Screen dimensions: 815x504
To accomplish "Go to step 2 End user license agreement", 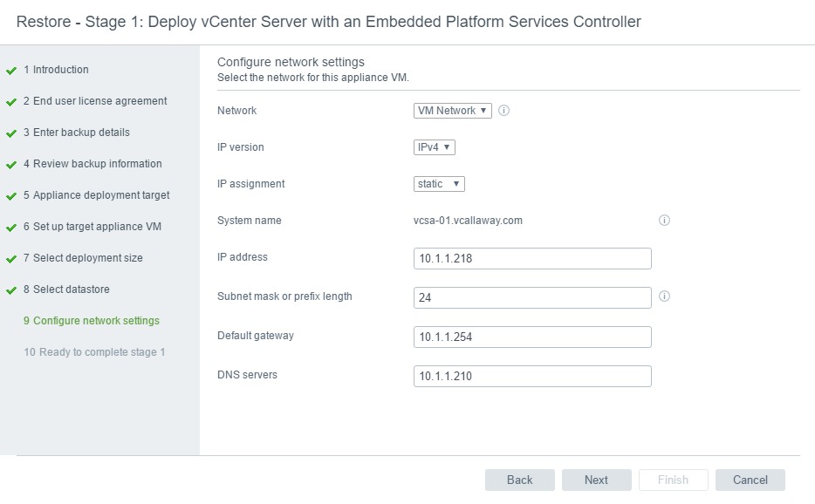I will coord(95,101).
